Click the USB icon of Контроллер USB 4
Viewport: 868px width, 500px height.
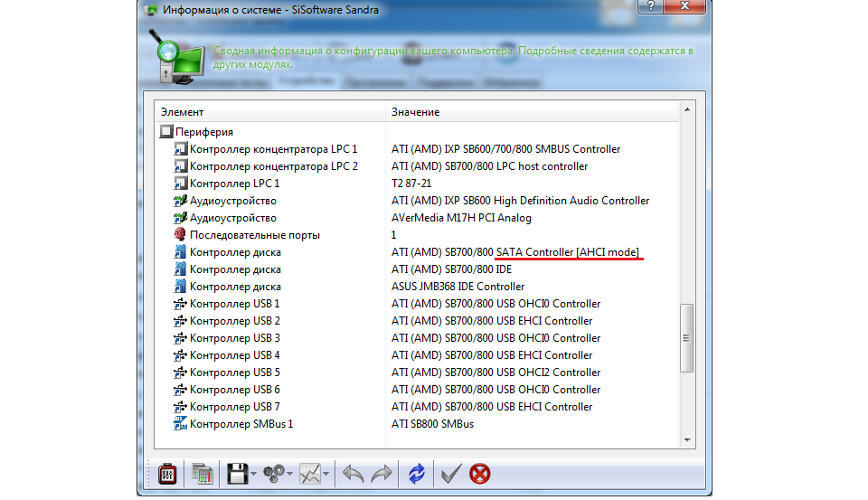(x=180, y=355)
